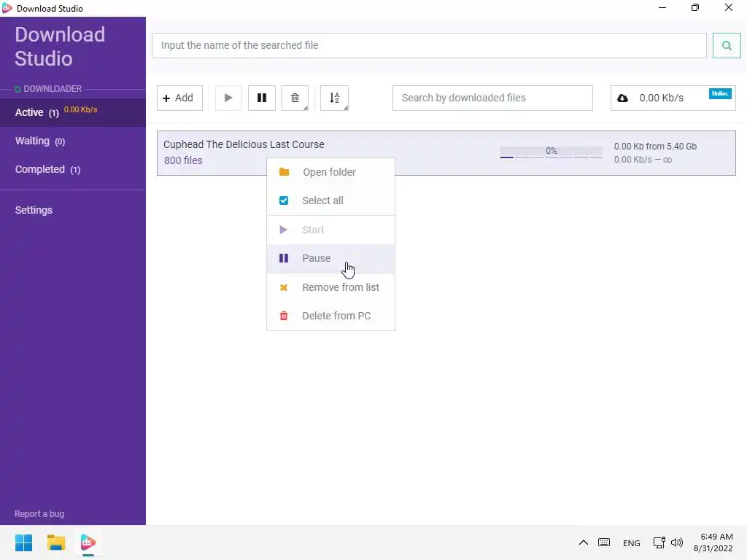Choose Open folder from context menu
Viewport: 747px width, 560px height.
click(x=330, y=172)
